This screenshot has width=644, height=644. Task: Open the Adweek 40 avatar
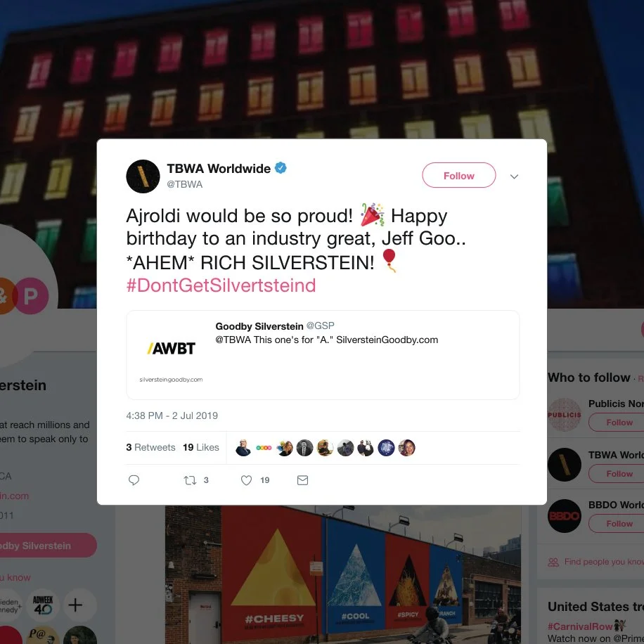pos(43,605)
